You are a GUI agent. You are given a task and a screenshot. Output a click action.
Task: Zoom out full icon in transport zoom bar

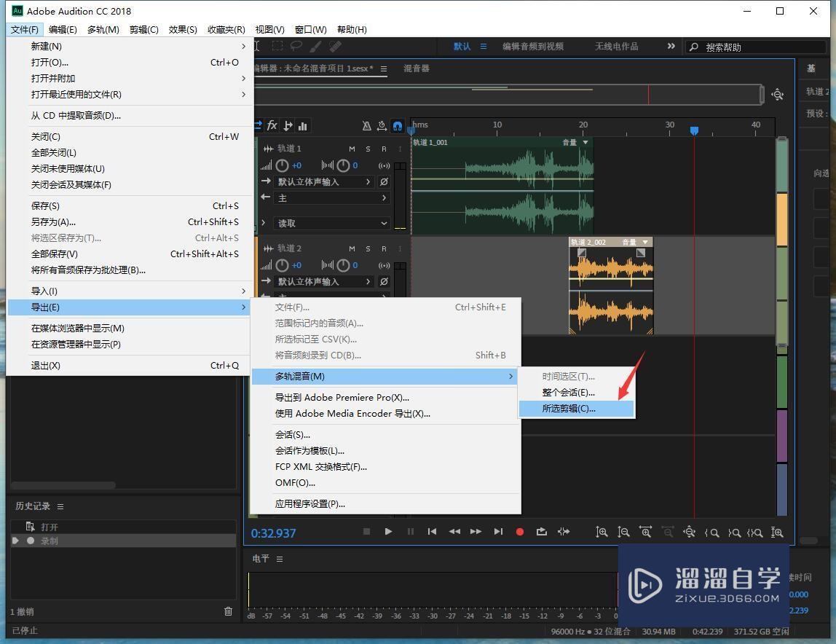690,532
